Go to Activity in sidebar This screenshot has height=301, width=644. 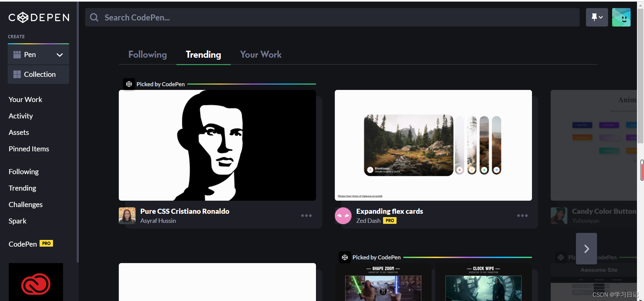click(x=21, y=116)
